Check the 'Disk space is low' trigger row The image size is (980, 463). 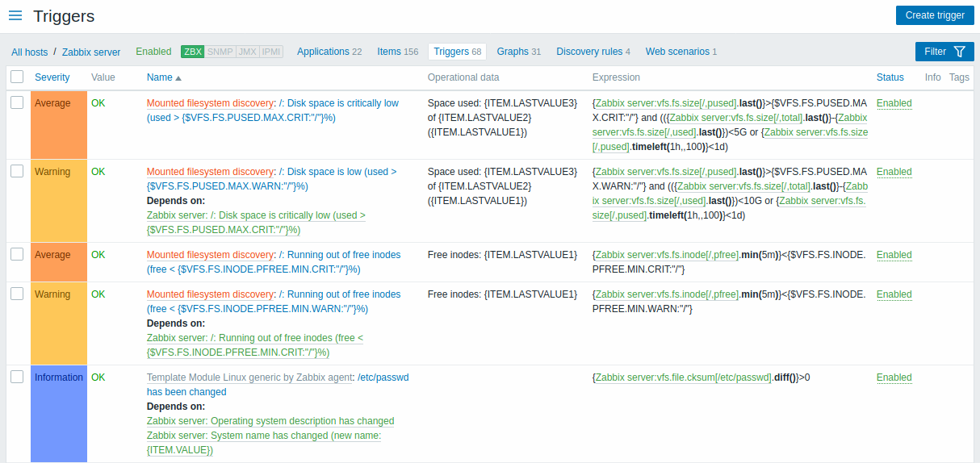(x=17, y=171)
